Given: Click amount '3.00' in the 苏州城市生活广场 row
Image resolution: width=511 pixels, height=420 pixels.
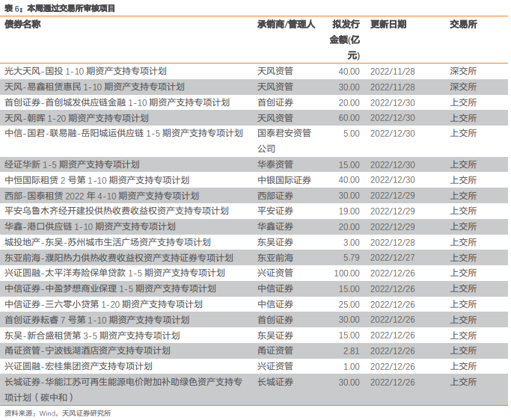Looking at the screenshot, I should tap(352, 243).
